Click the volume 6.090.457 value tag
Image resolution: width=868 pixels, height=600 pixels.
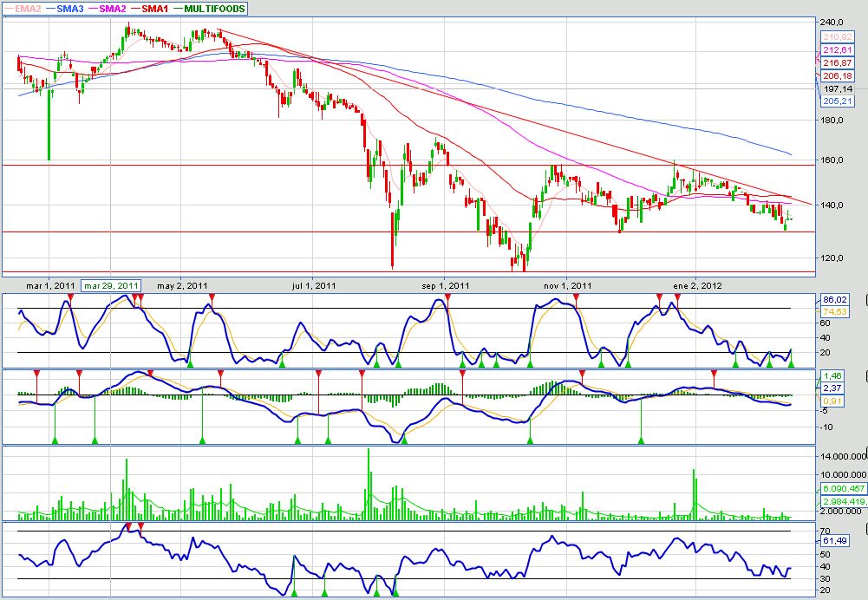click(839, 489)
